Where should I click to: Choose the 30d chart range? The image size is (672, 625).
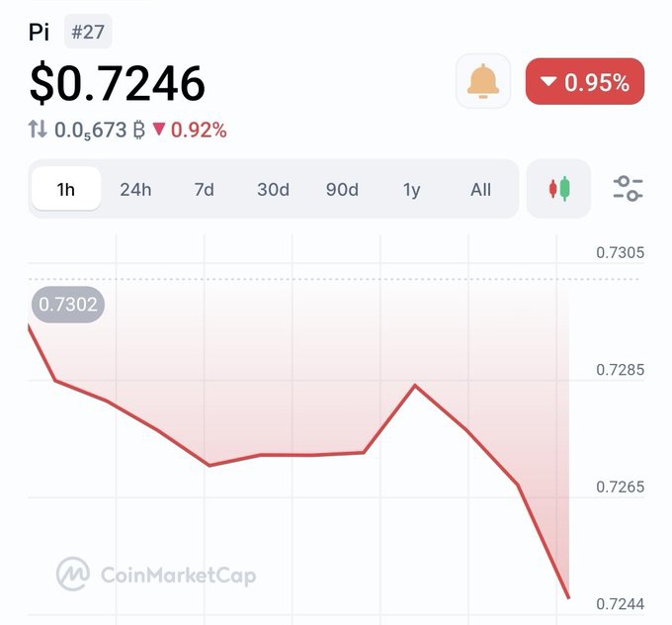coord(273,189)
